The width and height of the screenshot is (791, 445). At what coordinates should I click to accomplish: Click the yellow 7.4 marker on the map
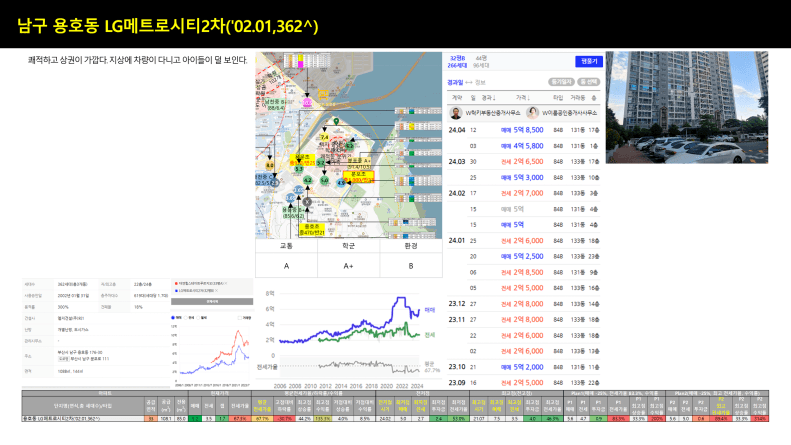point(324,137)
